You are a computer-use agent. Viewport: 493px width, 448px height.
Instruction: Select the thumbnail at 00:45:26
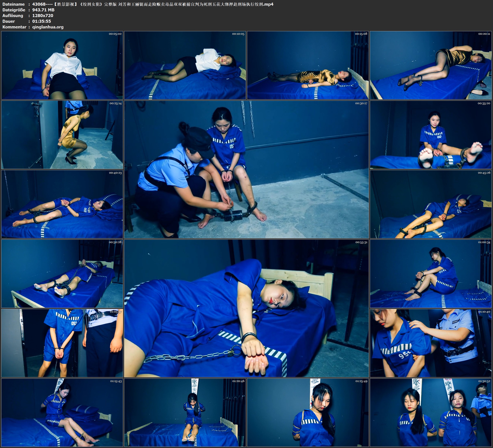point(431,204)
